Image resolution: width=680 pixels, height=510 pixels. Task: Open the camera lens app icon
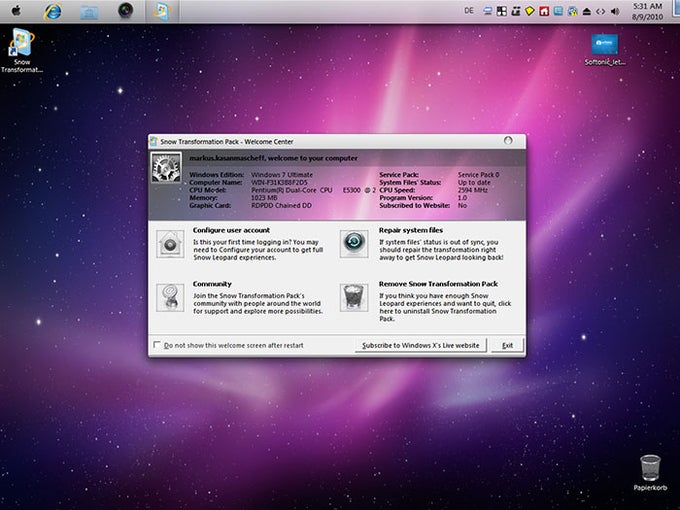(126, 11)
